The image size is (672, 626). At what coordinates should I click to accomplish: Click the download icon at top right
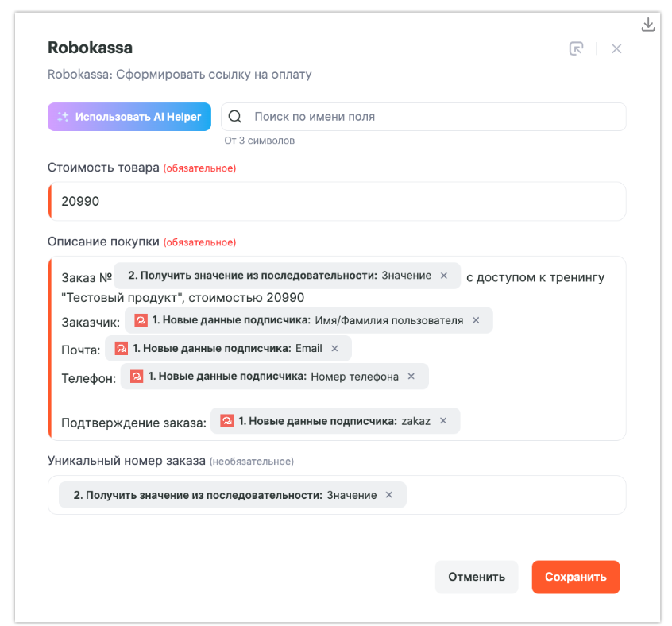(x=648, y=25)
